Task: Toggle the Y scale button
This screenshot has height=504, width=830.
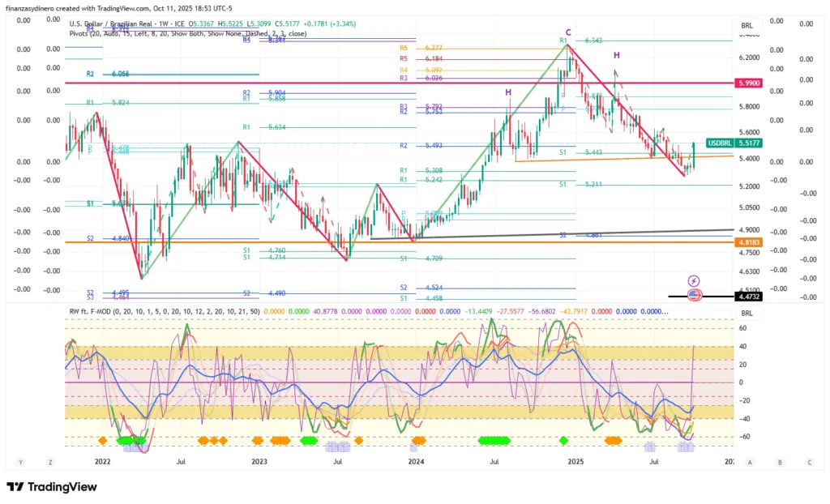Action: coord(21,462)
